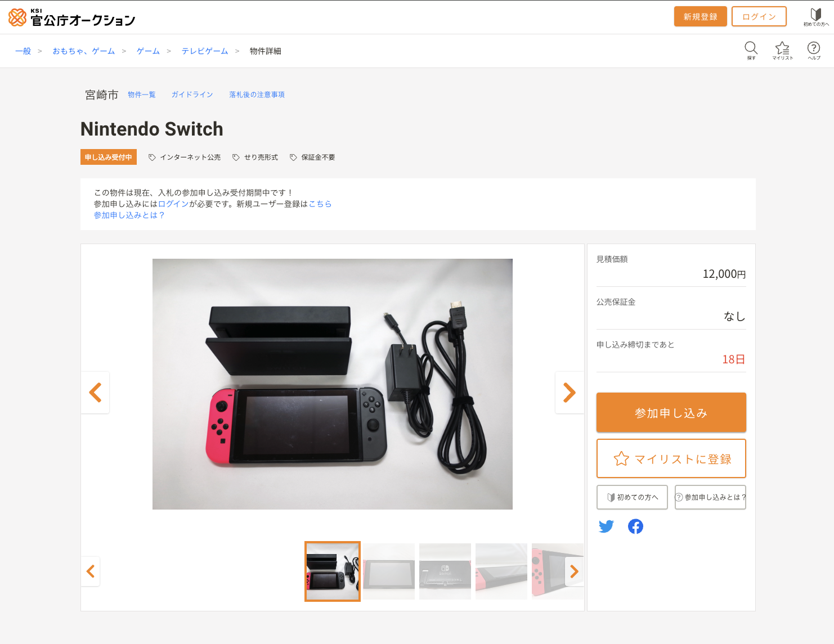Image resolution: width=834 pixels, height=644 pixels.
Task: Show the next main product image
Action: click(x=570, y=393)
